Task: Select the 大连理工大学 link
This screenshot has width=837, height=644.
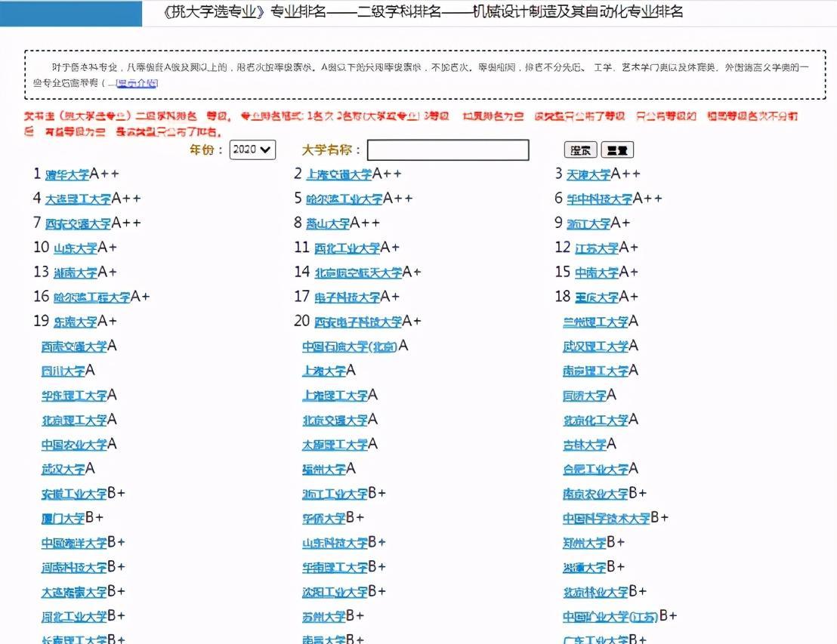Action: point(78,199)
